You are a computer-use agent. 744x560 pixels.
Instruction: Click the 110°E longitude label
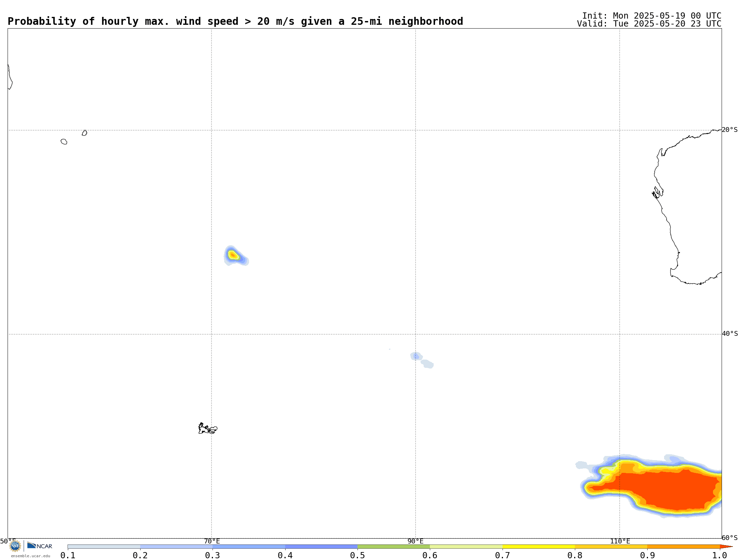(620, 541)
